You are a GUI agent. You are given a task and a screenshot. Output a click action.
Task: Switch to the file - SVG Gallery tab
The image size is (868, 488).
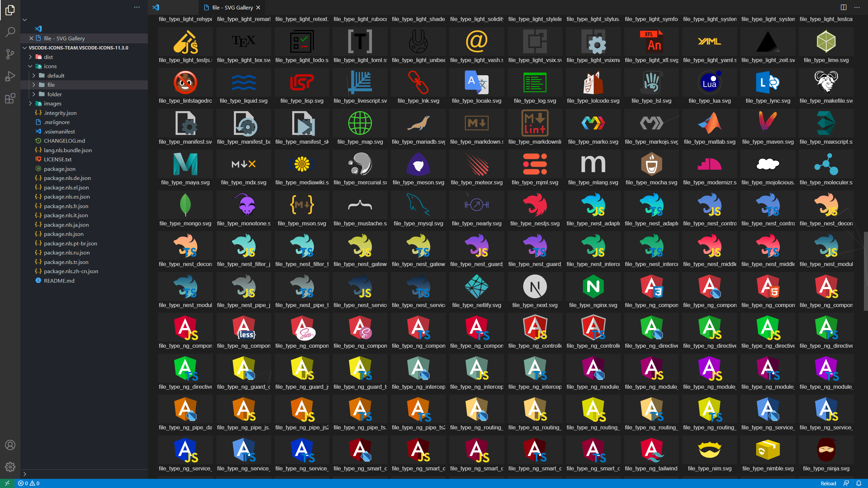pos(232,7)
